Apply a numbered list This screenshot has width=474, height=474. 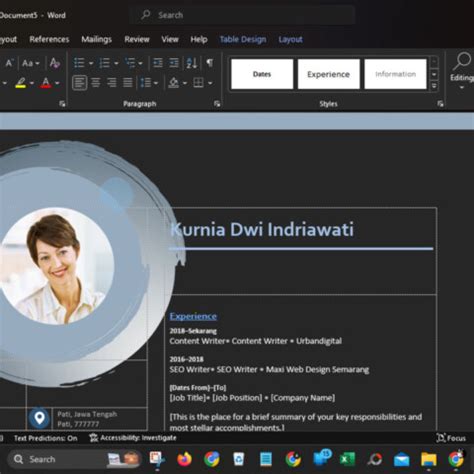[104, 63]
